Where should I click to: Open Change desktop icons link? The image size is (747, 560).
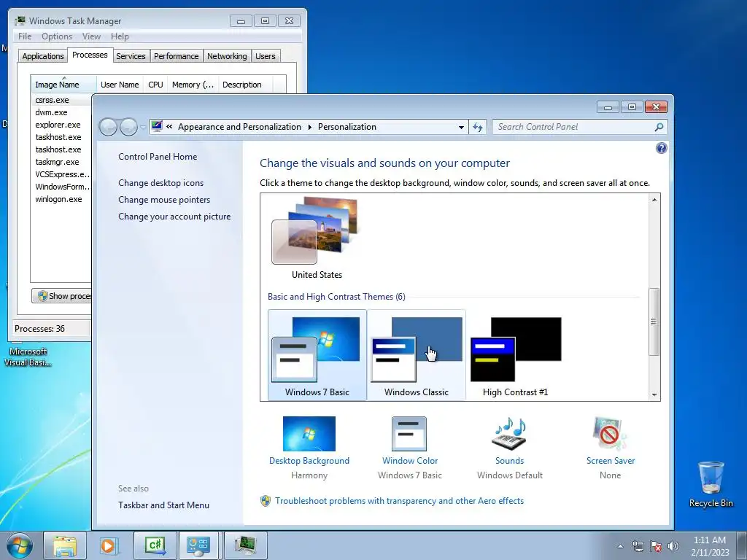coord(161,183)
